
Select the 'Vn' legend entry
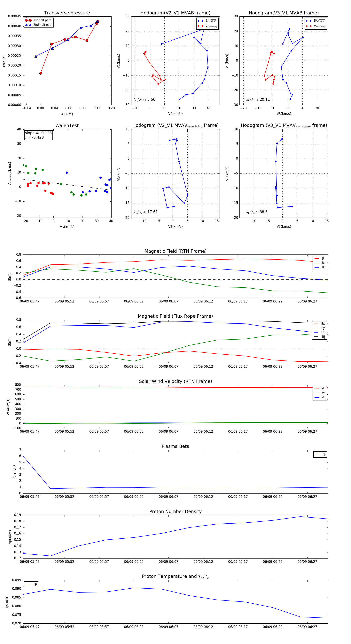pos(320,398)
